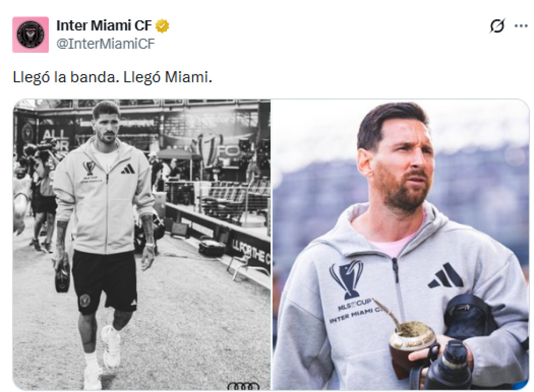
Task: Click the gold verified badge
Action: tap(162, 26)
